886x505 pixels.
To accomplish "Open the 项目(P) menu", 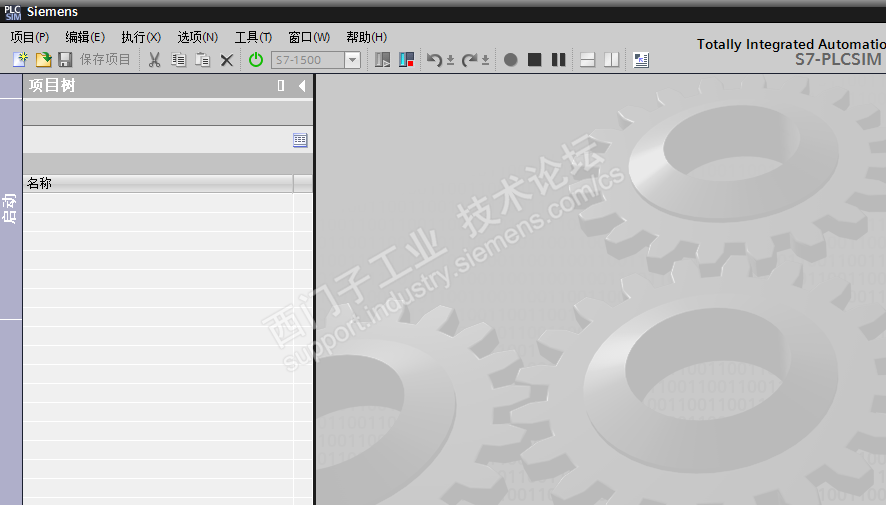I will coord(29,37).
